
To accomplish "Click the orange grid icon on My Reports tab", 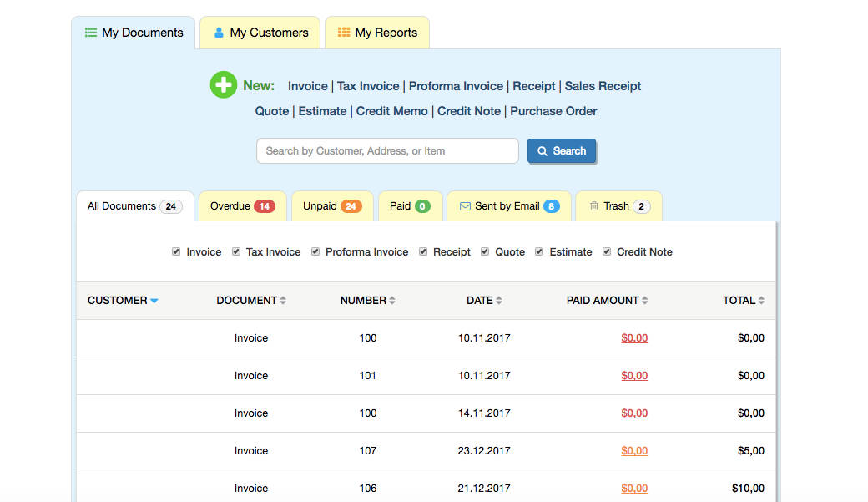I will [342, 32].
